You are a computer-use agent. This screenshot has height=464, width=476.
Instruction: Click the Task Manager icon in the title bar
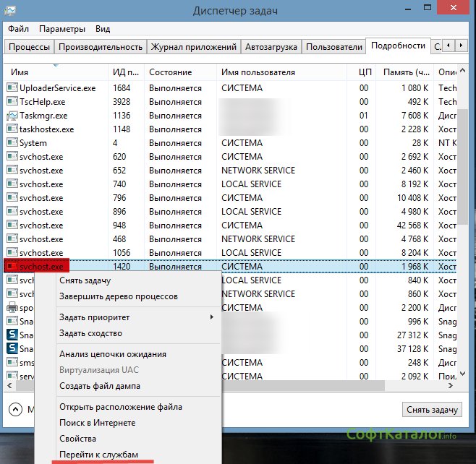tap(11, 11)
